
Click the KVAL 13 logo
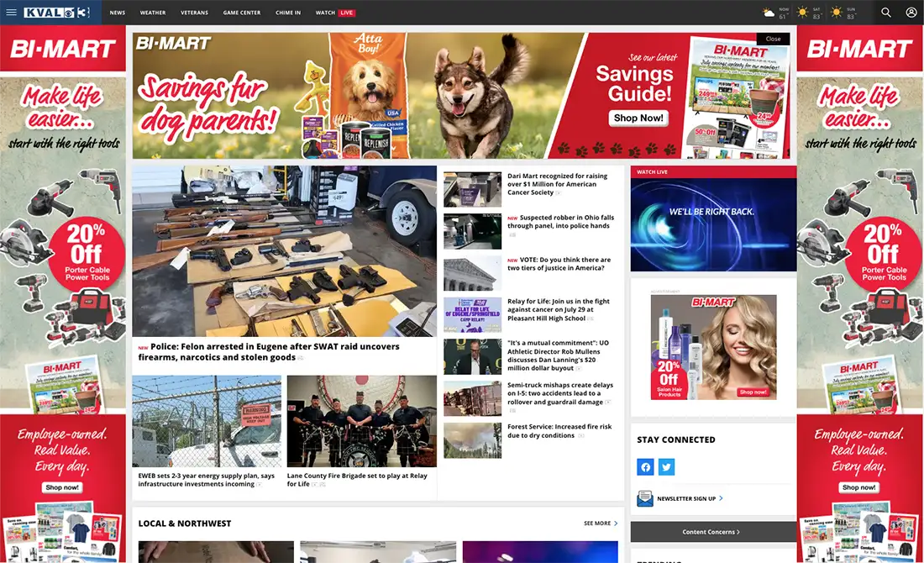coord(57,12)
